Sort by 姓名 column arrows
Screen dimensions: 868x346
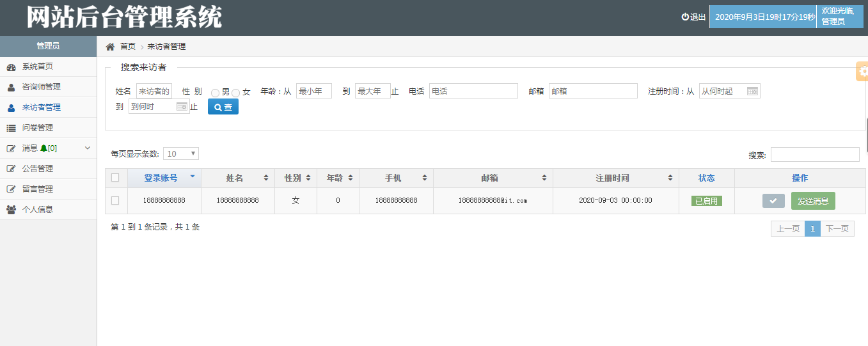[266, 178]
